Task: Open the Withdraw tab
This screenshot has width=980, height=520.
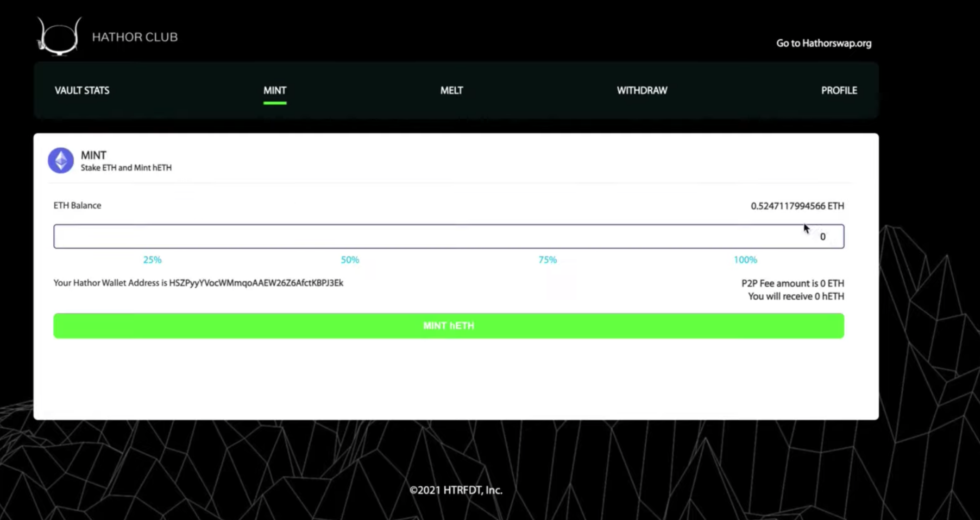Action: coord(642,91)
